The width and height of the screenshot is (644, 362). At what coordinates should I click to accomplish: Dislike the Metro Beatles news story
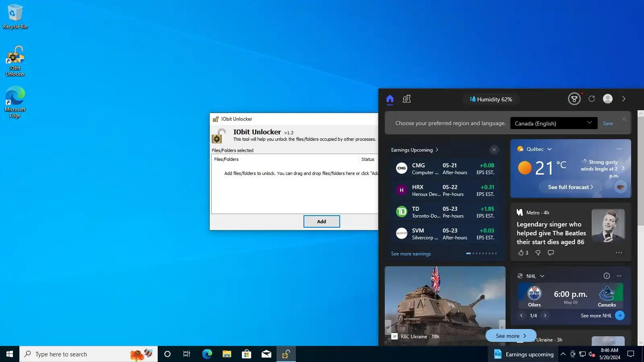tap(538, 253)
